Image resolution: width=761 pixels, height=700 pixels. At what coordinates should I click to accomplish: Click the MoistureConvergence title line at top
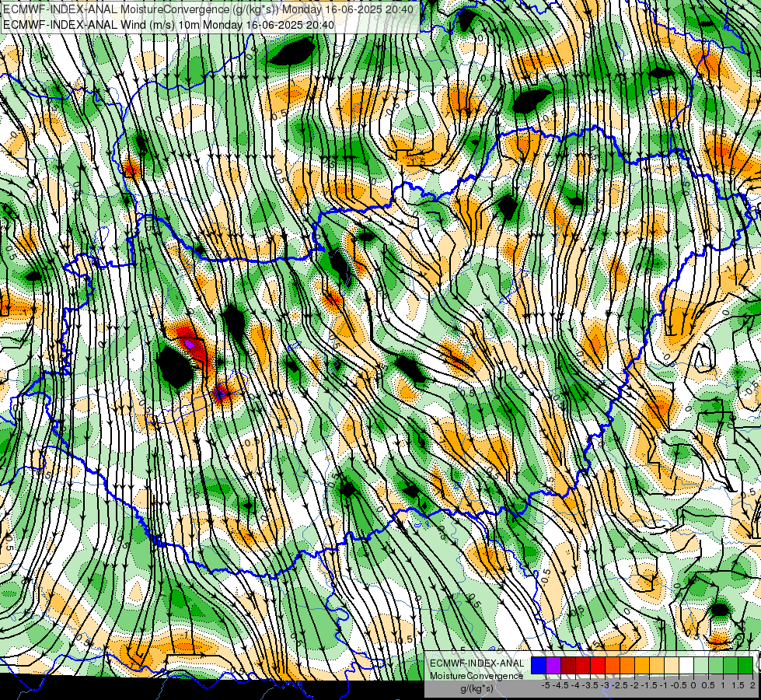(208, 9)
